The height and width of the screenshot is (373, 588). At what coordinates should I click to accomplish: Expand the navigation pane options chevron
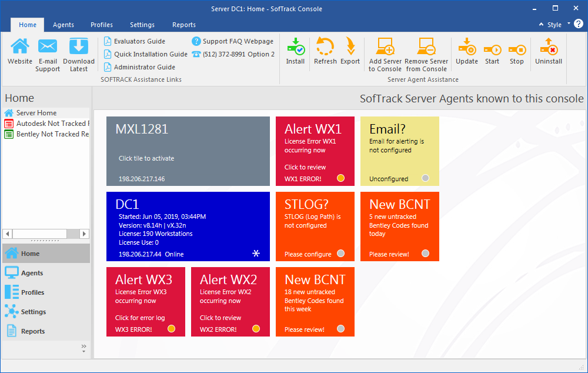pyautogui.click(x=83, y=348)
